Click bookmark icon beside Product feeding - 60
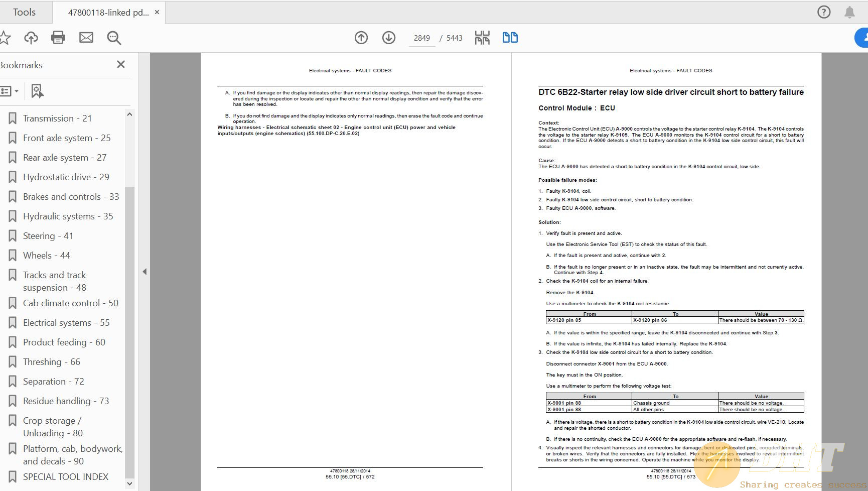 pyautogui.click(x=13, y=342)
